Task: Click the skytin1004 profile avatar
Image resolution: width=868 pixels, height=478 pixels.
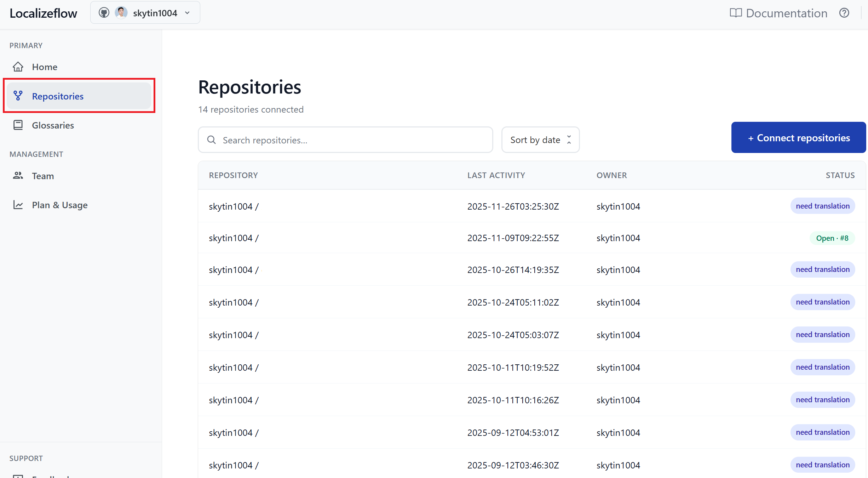Action: point(121,12)
